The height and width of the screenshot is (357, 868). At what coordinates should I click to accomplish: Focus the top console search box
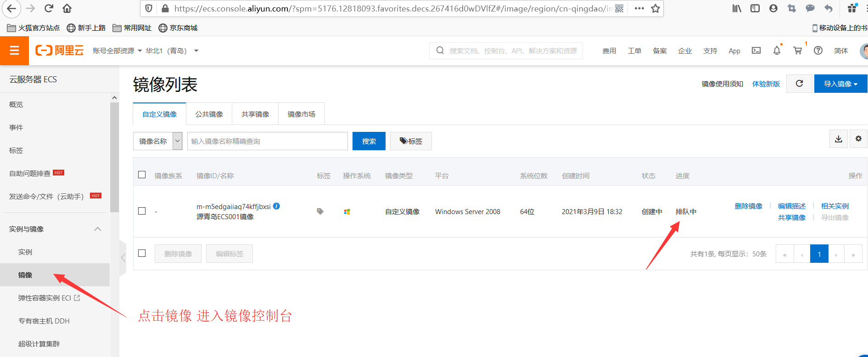[506, 51]
